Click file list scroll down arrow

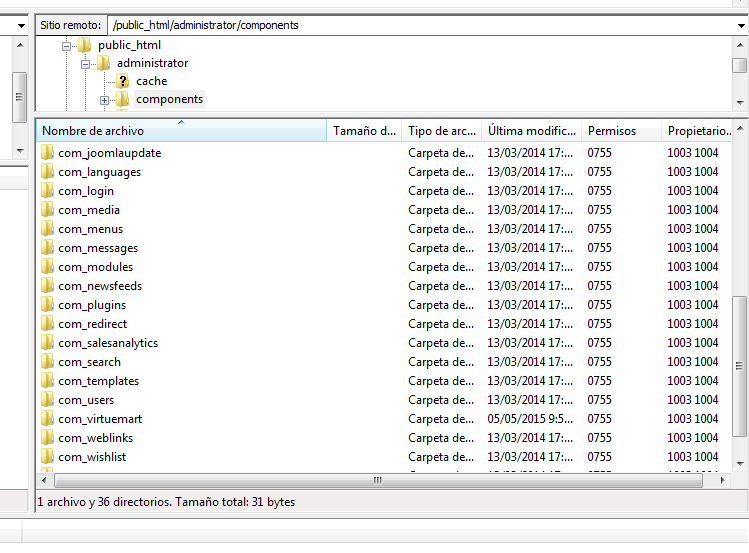point(740,464)
